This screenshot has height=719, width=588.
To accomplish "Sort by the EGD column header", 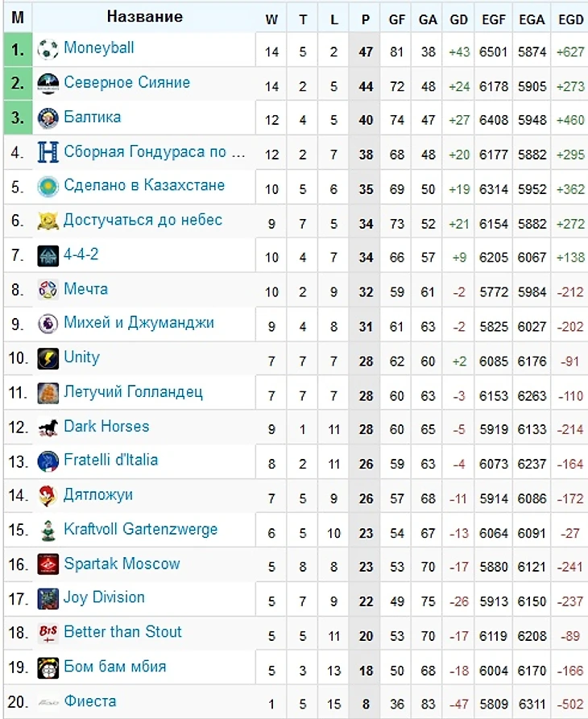I will pyautogui.click(x=570, y=20).
